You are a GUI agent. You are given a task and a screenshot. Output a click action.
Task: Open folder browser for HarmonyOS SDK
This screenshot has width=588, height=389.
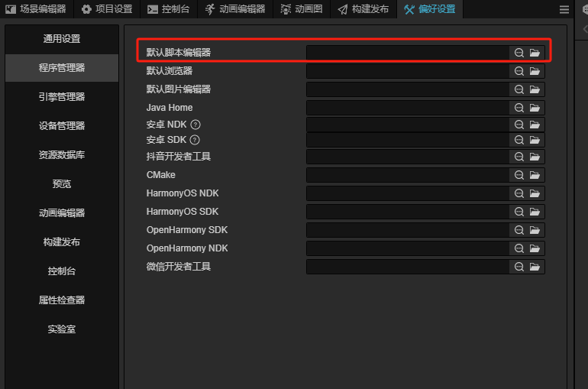[535, 212]
